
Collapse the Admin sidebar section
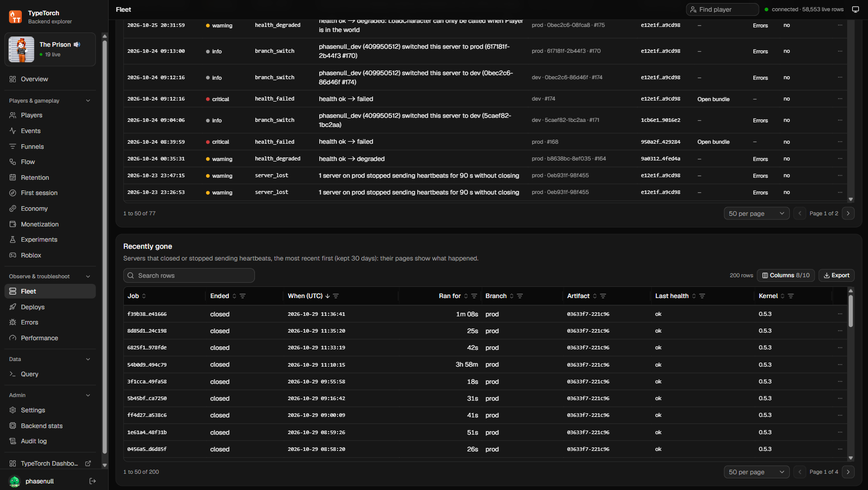point(88,395)
